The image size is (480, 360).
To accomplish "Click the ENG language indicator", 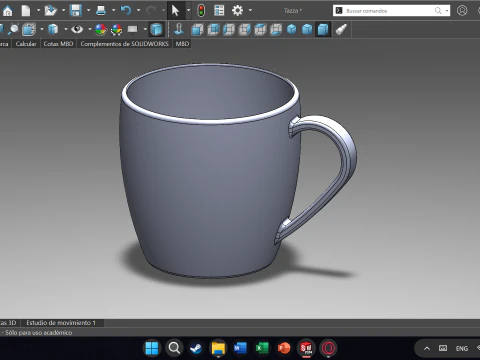I will coord(462,348).
